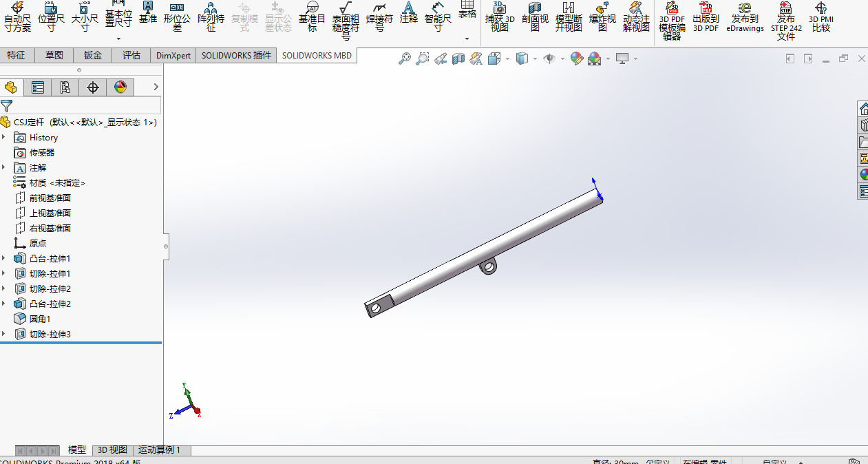Click Publish STEP 242 File
The height and width of the screenshot is (464, 868).
pyautogui.click(x=786, y=21)
